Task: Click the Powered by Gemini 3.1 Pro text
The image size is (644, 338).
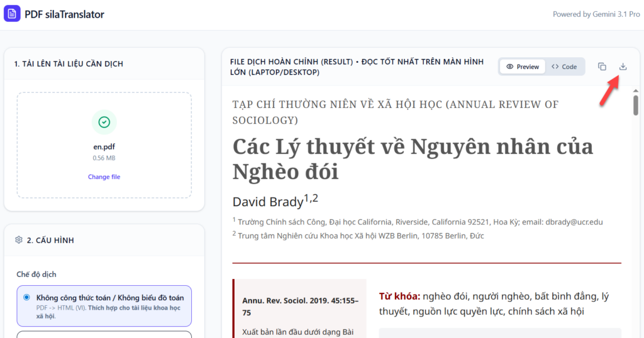Action: click(x=596, y=14)
